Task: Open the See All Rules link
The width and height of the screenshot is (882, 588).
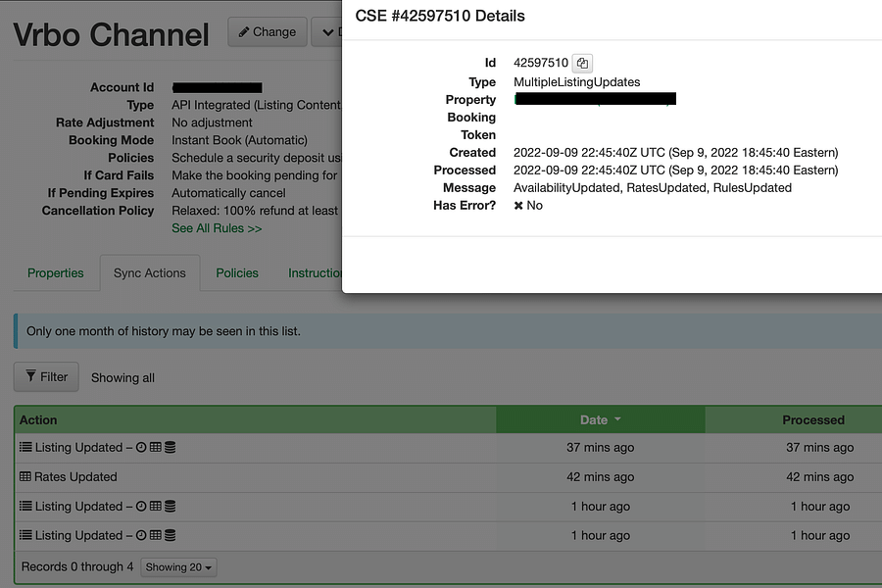Action: (217, 228)
